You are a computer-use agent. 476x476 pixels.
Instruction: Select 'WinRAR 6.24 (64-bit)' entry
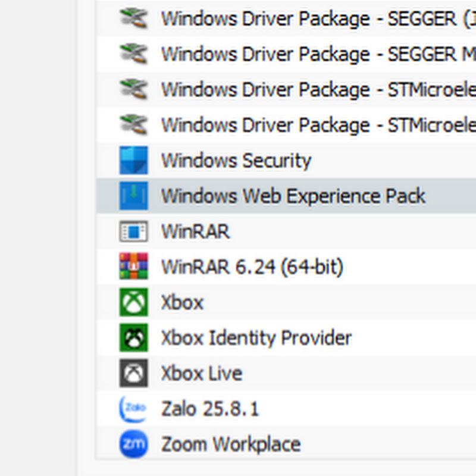tap(252, 267)
